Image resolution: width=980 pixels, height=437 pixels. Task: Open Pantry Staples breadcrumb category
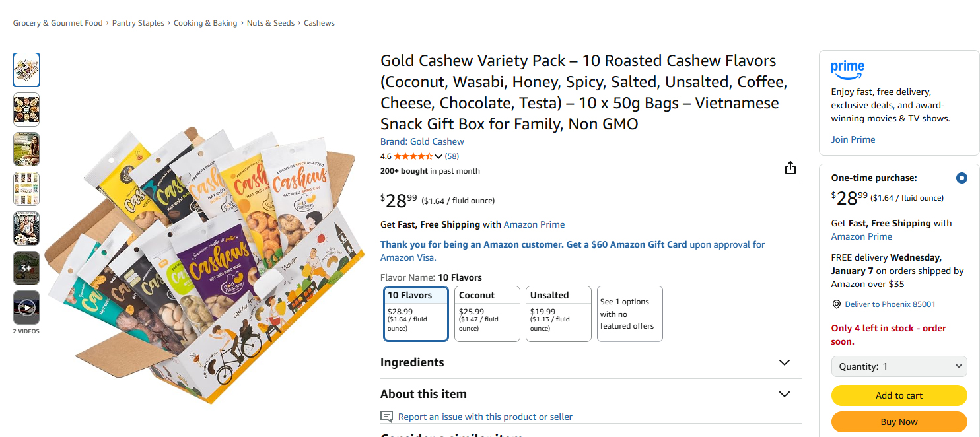point(138,23)
